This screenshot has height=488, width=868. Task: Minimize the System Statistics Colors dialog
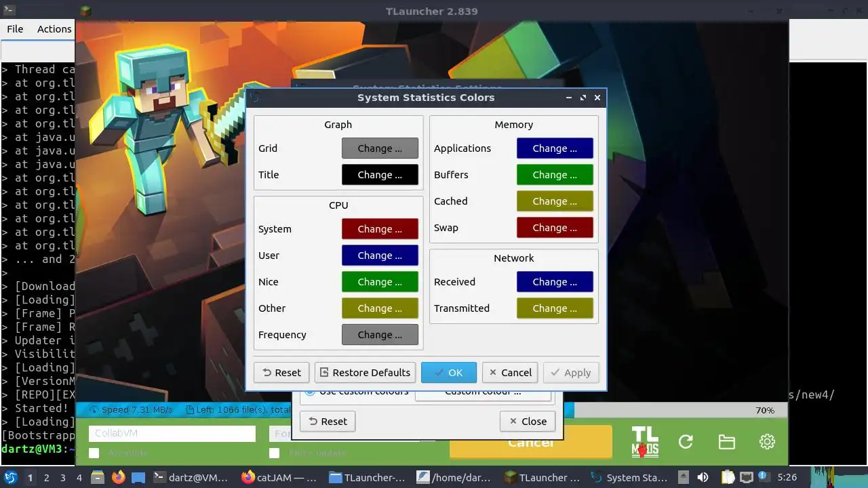tap(569, 98)
